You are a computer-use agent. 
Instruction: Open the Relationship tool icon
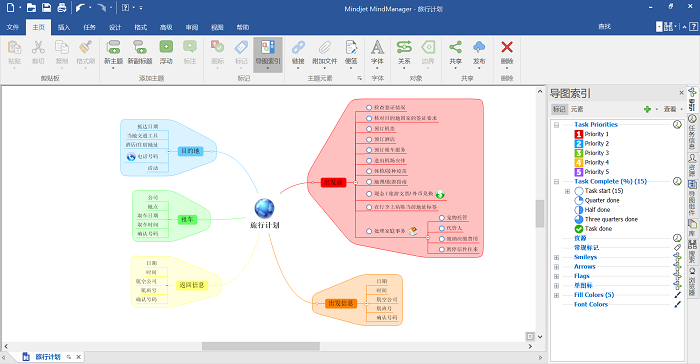(404, 47)
